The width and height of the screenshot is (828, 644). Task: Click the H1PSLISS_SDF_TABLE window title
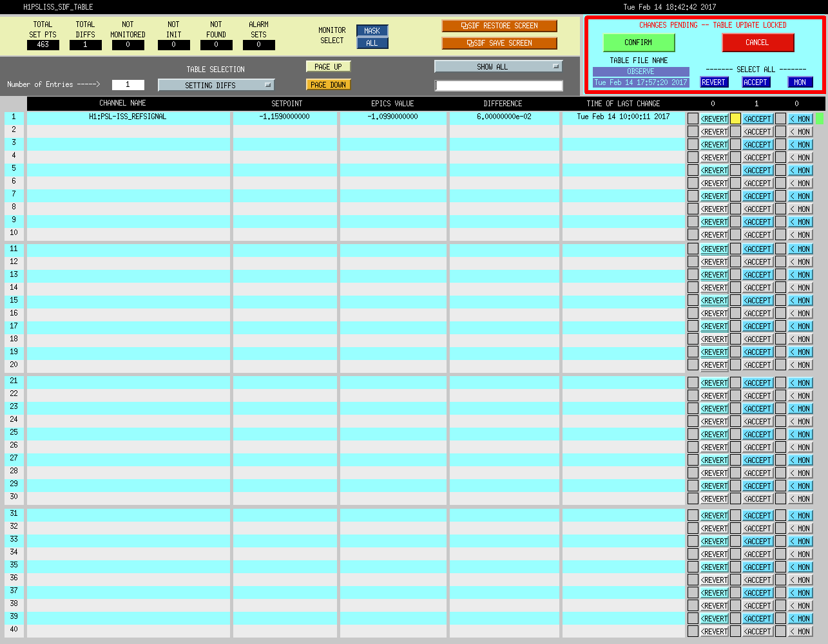[58, 7]
